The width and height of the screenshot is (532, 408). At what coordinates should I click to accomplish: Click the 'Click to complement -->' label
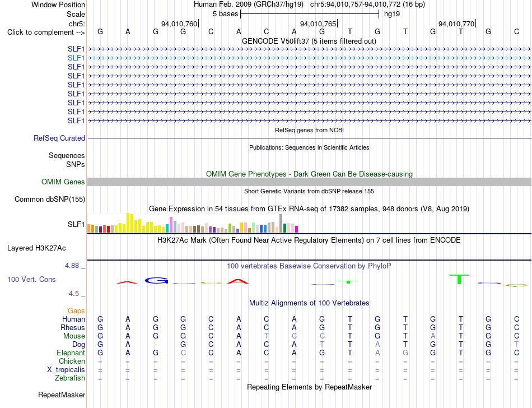tap(46, 33)
